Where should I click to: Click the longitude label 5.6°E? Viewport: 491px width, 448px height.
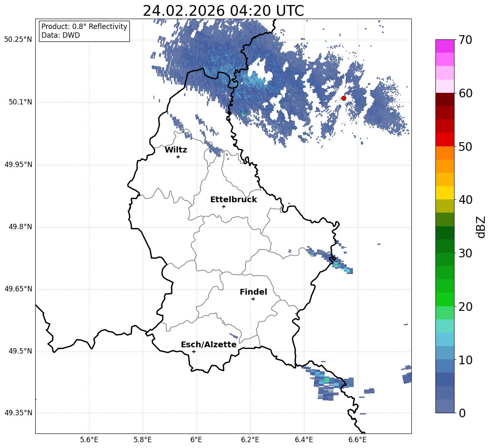[x=89, y=440]
